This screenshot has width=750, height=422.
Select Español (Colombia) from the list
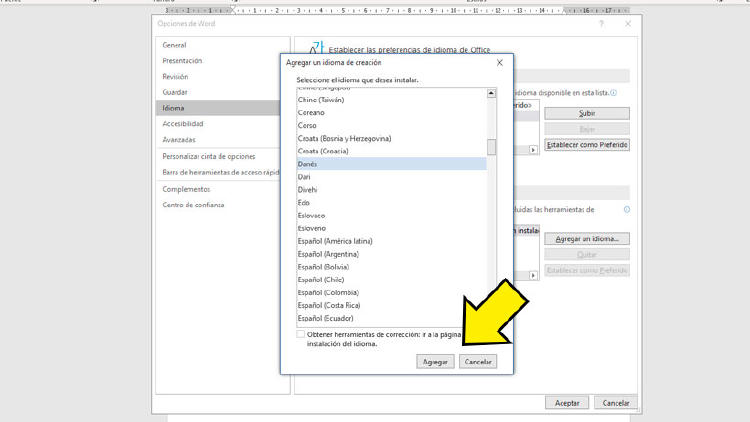(x=390, y=293)
